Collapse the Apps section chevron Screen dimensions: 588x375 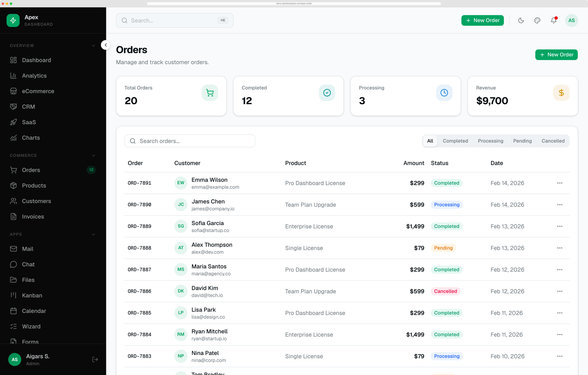point(93,235)
